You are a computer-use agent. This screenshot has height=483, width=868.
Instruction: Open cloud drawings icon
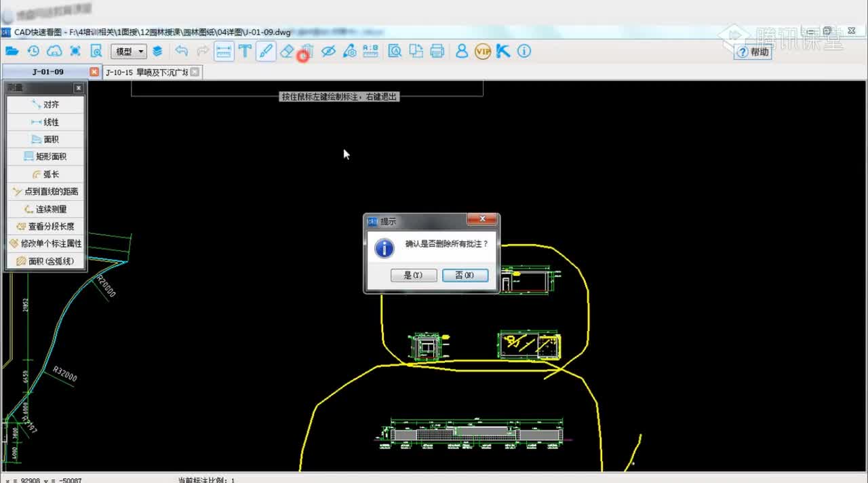coord(54,51)
